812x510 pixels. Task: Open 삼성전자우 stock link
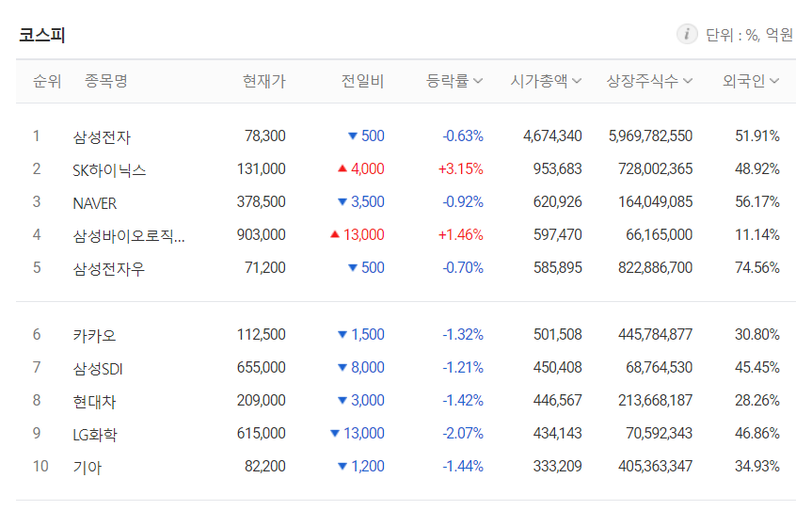(109, 269)
